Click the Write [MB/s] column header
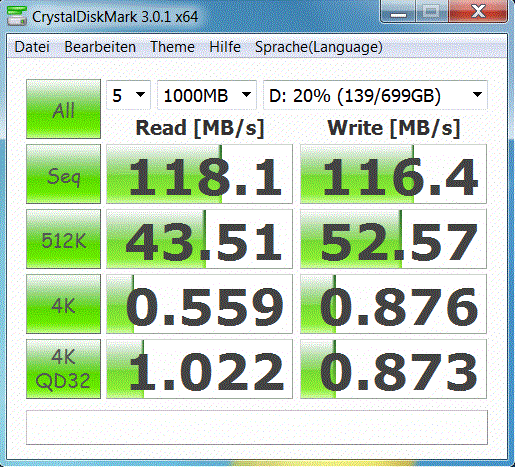 click(x=394, y=128)
